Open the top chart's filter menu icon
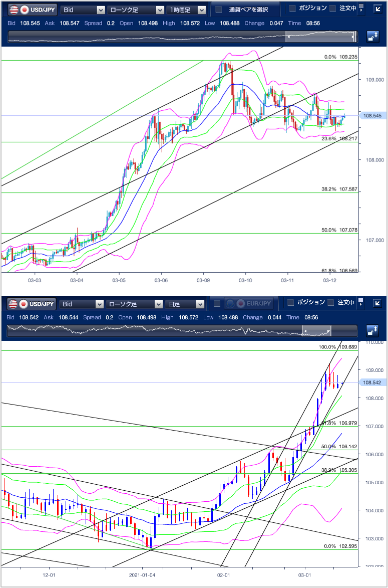The width and height of the screenshot is (388, 588). (361, 9)
